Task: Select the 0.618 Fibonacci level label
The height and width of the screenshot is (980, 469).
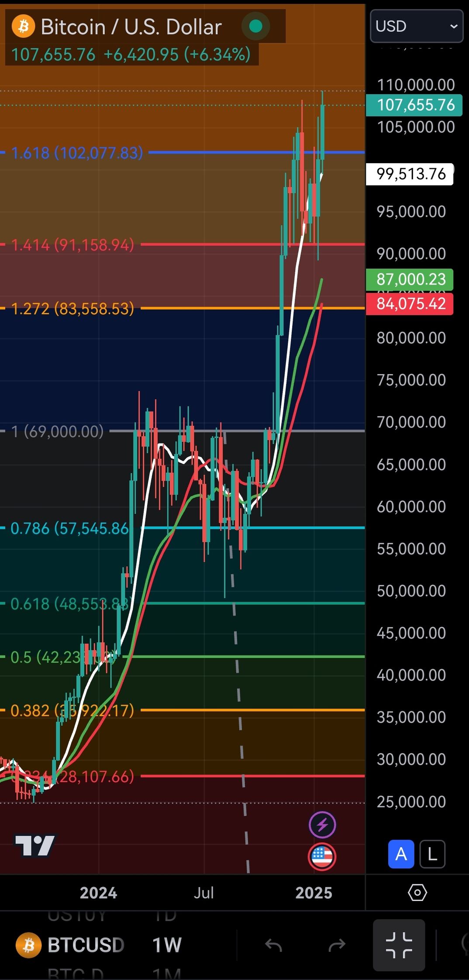Action: tap(70, 604)
